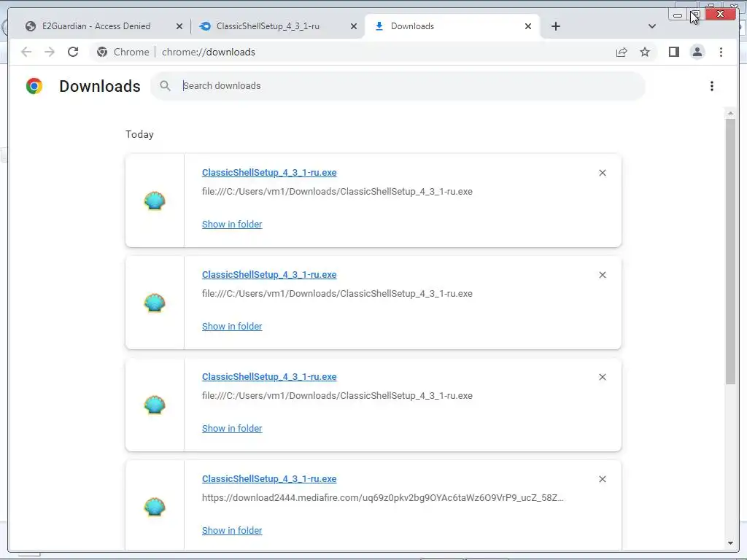747x560 pixels.
Task: Click the search magnifier icon
Action: (x=165, y=86)
